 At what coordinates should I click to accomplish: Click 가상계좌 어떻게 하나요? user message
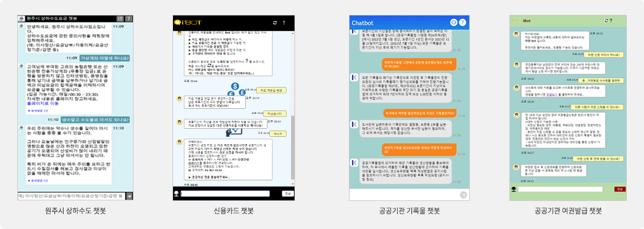pos(105,58)
